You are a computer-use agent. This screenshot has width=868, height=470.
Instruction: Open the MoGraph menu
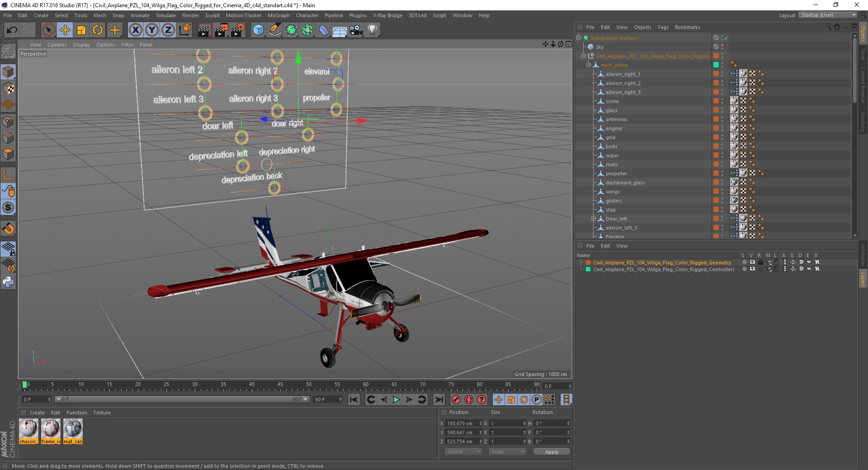point(278,15)
